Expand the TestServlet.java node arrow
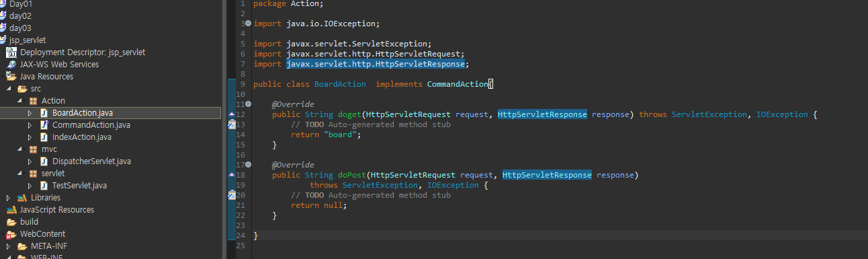Screen dimensions: 868x259 pyautogui.click(x=30, y=186)
